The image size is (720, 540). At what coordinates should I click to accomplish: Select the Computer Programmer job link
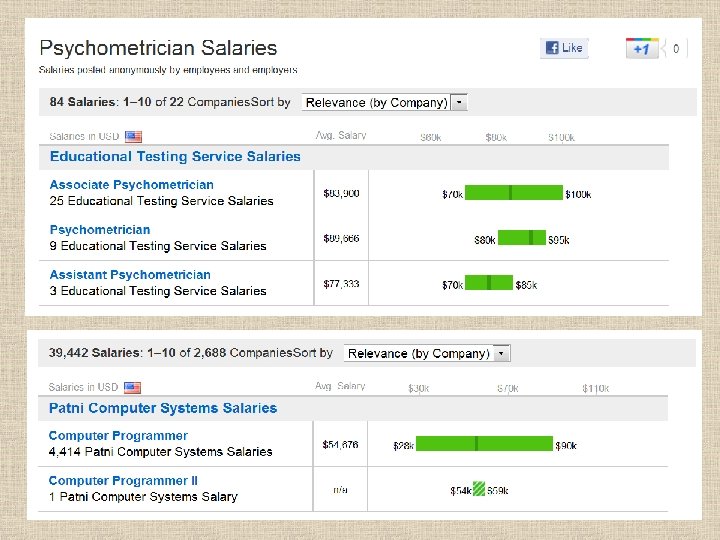click(x=118, y=436)
